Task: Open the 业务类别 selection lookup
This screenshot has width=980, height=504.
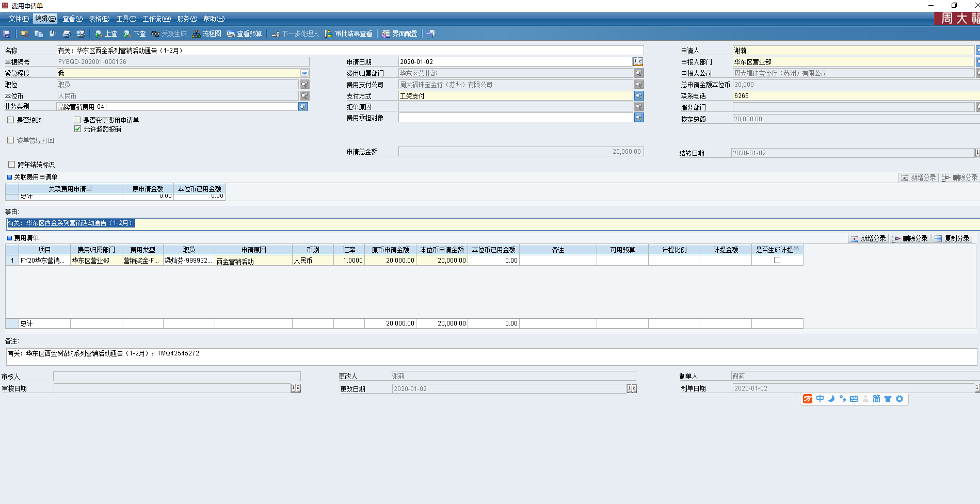Action: pyautogui.click(x=303, y=107)
